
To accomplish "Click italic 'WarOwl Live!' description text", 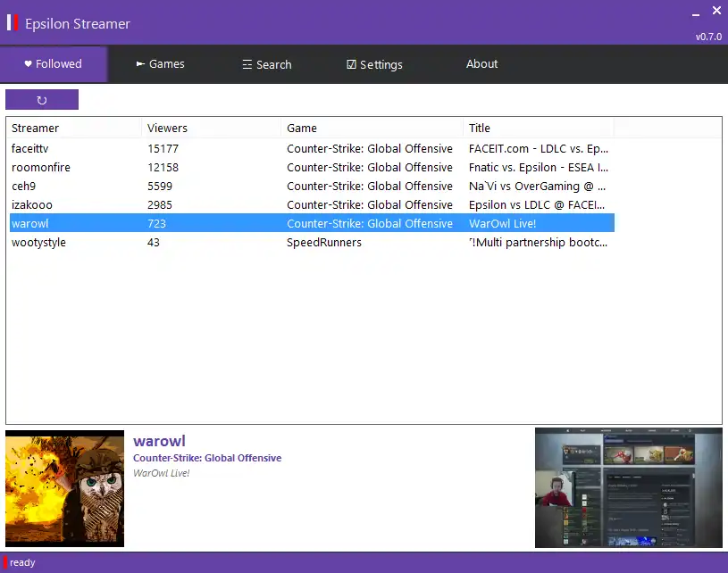I will point(161,473).
